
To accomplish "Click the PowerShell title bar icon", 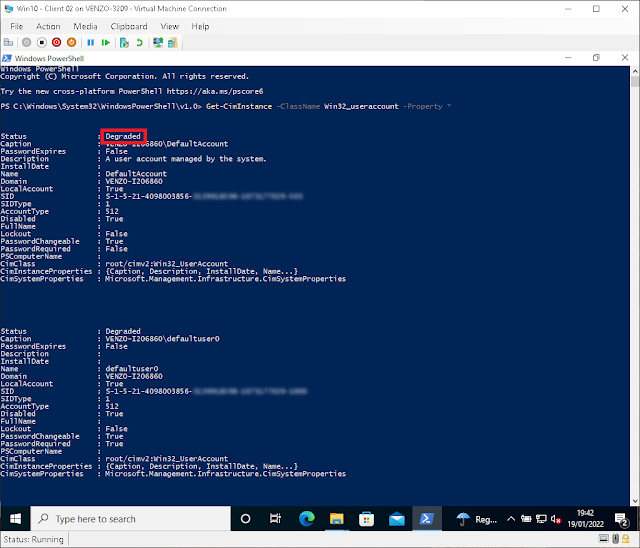I will pyautogui.click(x=7, y=58).
